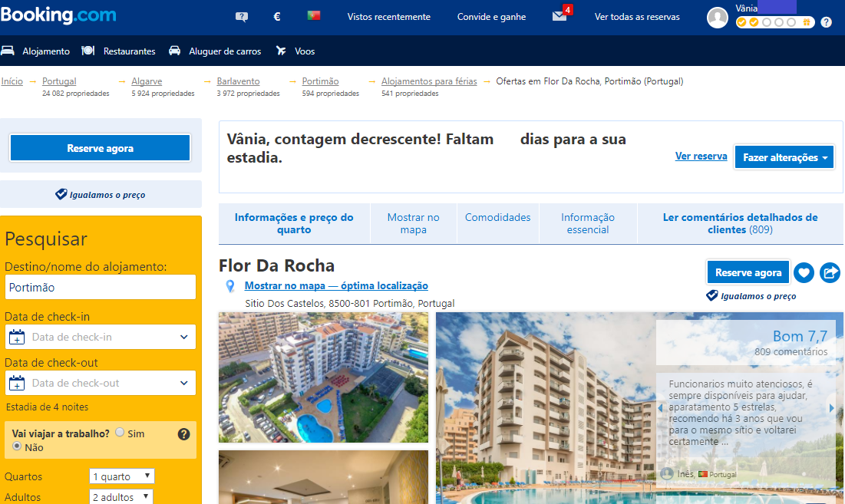The image size is (845, 504).
Task: Open Ver todas as reservas
Action: (637, 17)
